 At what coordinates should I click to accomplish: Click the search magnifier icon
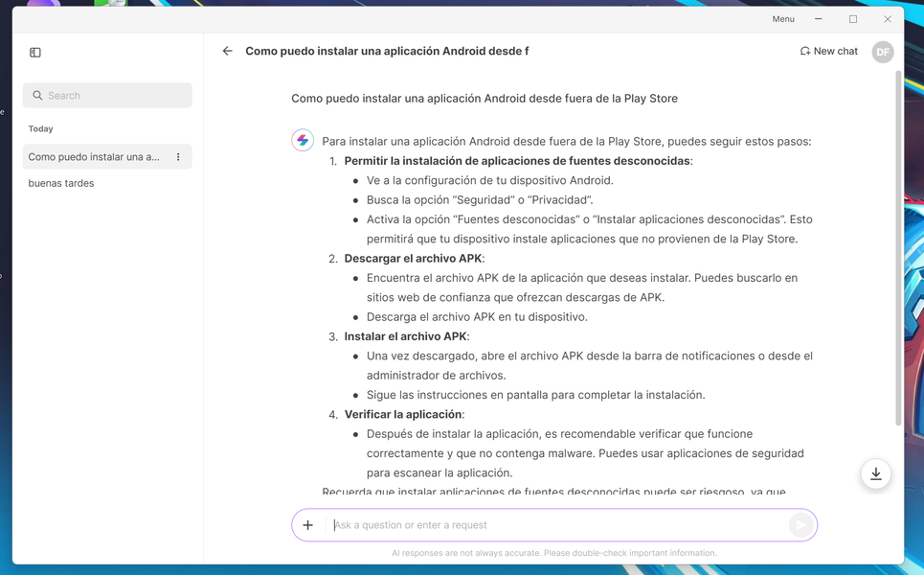[37, 96]
